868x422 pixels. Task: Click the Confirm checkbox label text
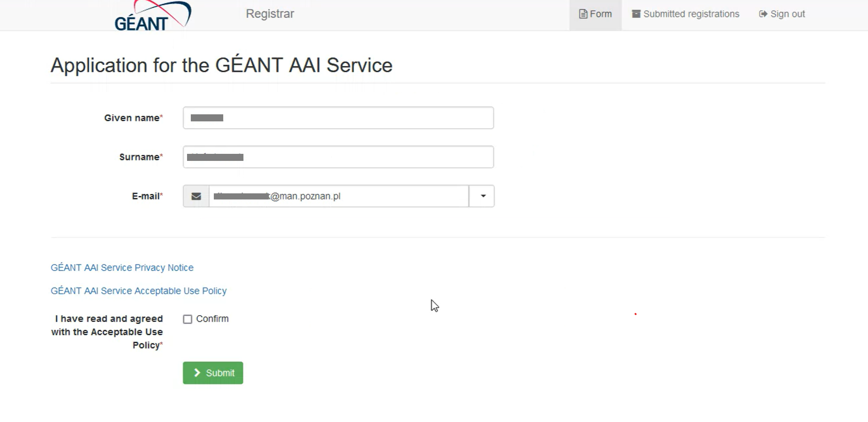click(212, 319)
